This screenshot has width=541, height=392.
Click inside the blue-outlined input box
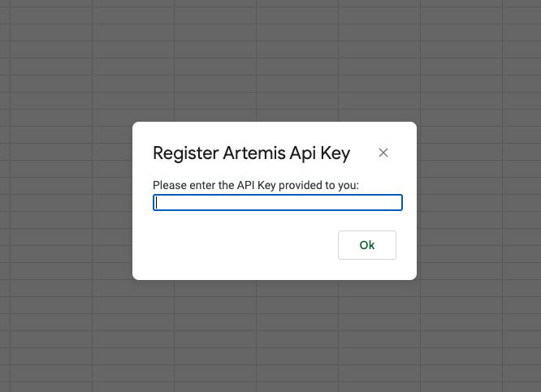(x=278, y=202)
